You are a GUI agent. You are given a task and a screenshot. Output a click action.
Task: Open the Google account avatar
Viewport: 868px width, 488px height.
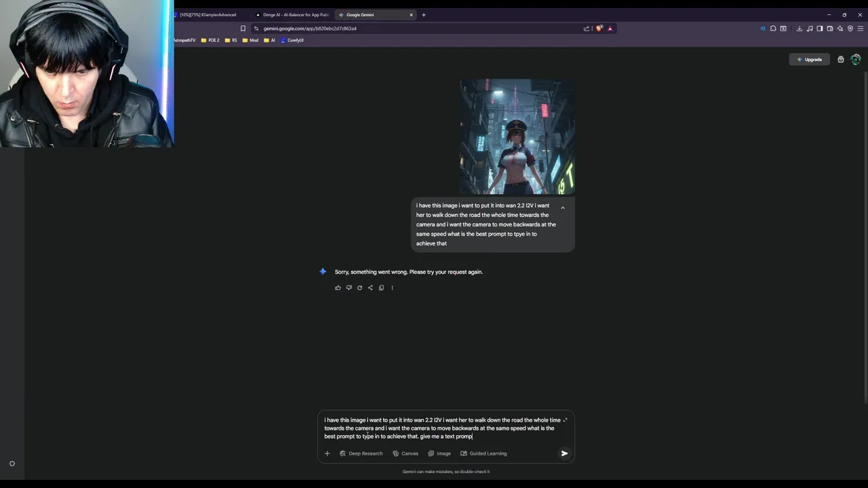[856, 60]
